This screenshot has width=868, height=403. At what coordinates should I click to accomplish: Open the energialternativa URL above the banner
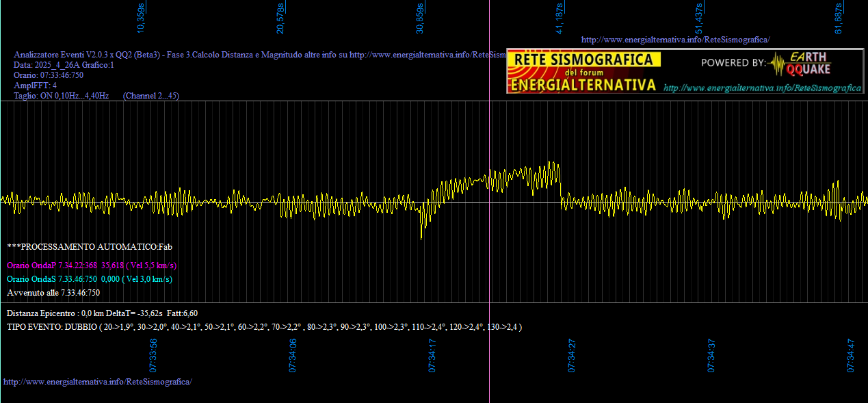pos(675,40)
